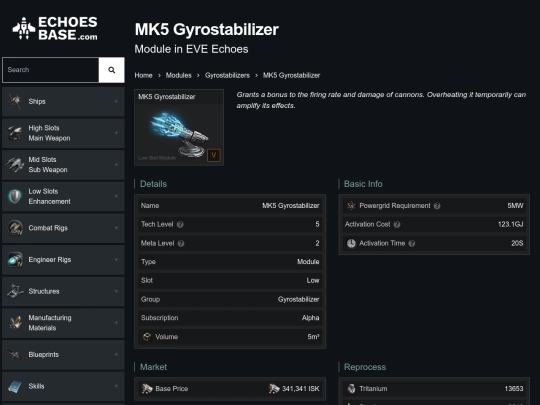Go to Modules breadcrumb link

point(178,75)
